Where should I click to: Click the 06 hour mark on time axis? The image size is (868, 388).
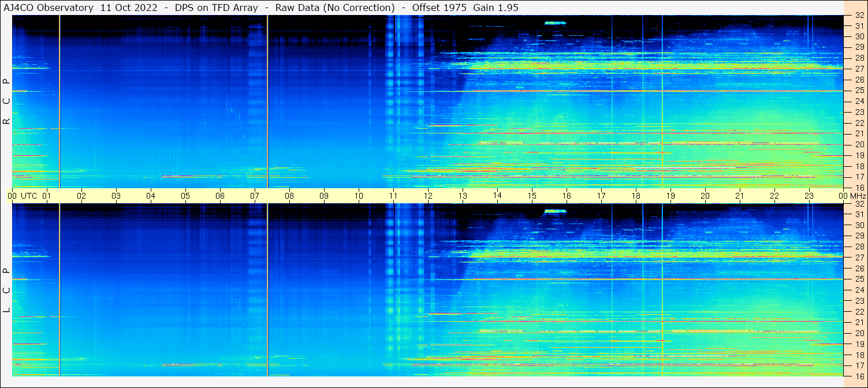click(x=220, y=196)
